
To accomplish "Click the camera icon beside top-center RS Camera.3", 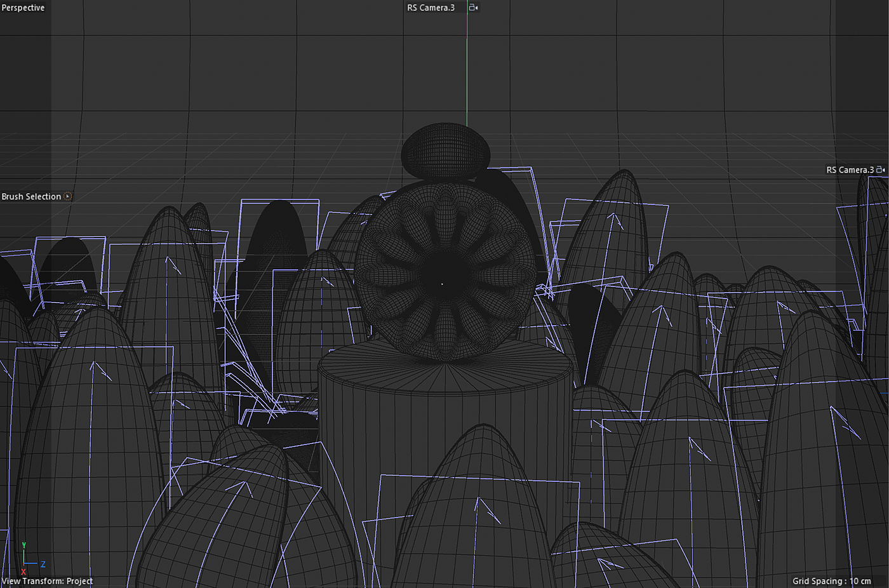I will pos(473,8).
